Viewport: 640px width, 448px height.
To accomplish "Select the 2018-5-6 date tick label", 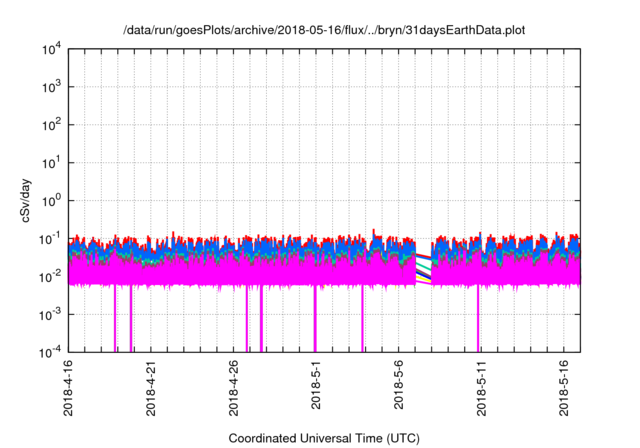I will (x=399, y=384).
